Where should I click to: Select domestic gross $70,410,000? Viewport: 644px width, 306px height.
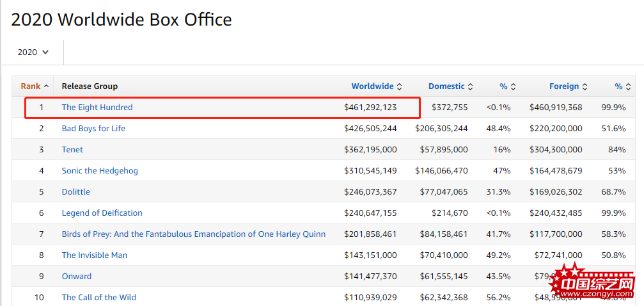pos(444,255)
